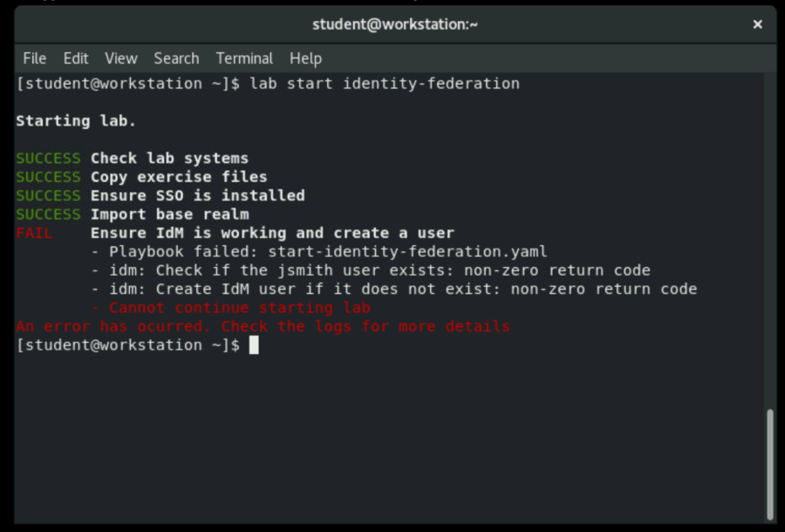Open the Terminal menu
Image resolution: width=785 pixels, height=532 pixels.
244,58
